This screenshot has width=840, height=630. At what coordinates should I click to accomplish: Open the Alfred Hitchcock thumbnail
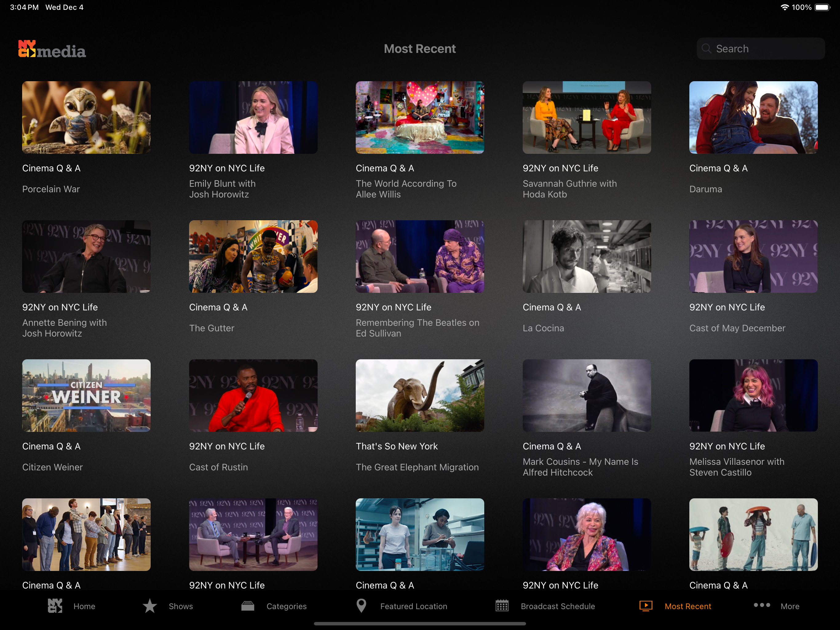(x=587, y=396)
